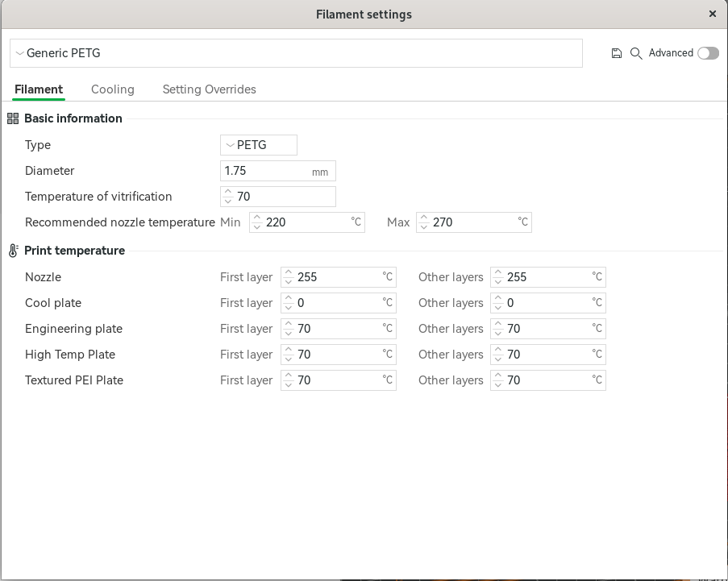
Task: Select the Filament tab
Action: [x=39, y=89]
